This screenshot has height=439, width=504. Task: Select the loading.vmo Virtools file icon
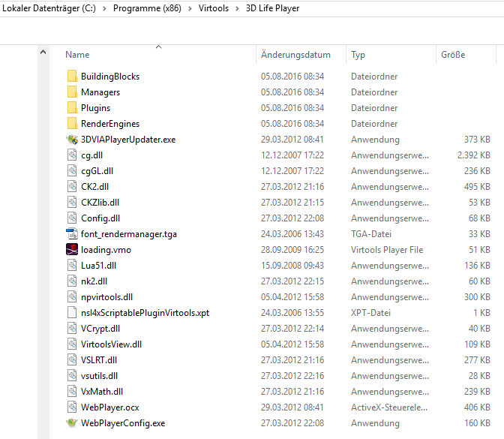[72, 250]
